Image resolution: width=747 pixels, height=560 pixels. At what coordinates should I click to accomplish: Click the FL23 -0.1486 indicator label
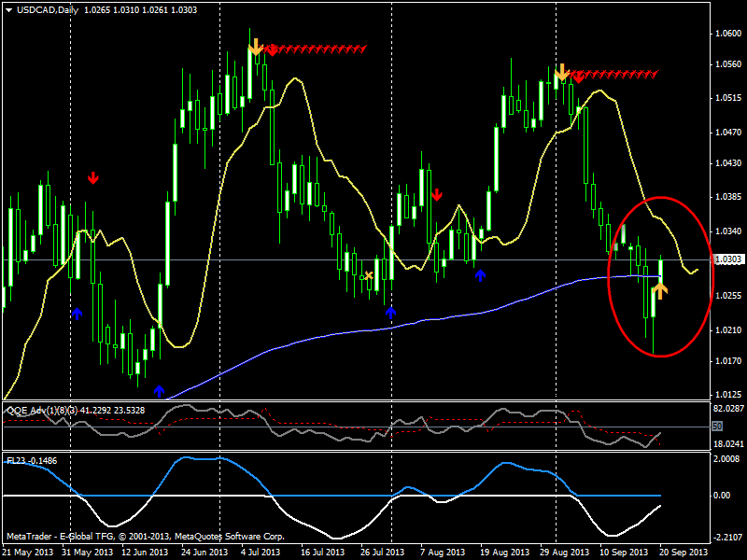pos(32,461)
